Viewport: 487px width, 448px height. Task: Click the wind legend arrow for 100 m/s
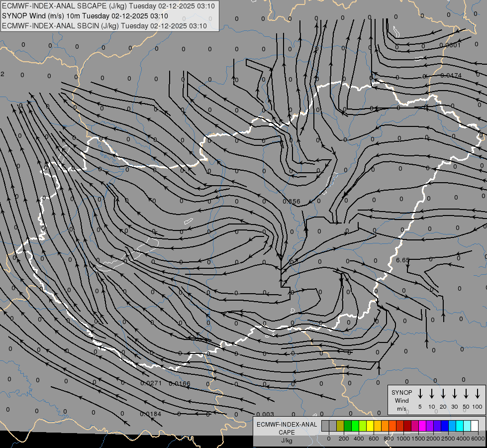click(478, 394)
